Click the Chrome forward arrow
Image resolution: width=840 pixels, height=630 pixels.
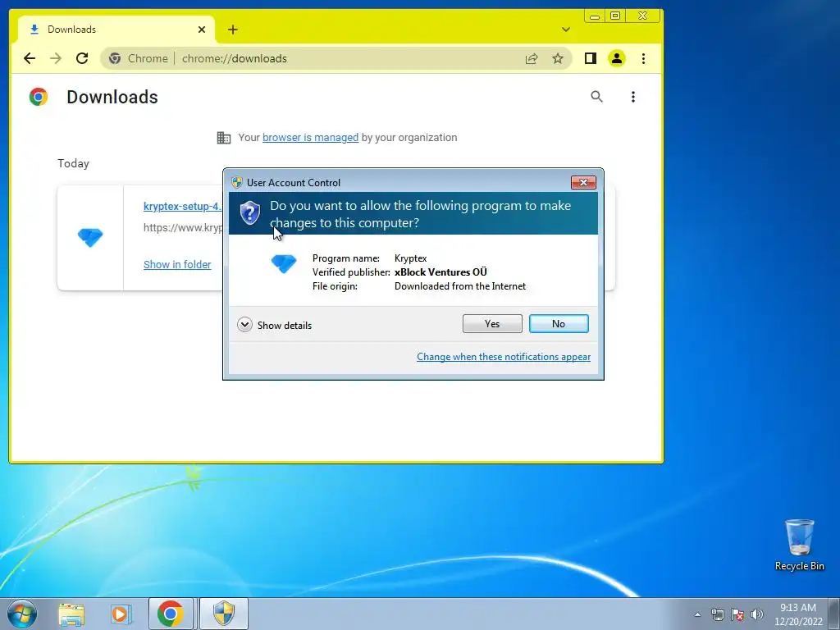pos(56,58)
